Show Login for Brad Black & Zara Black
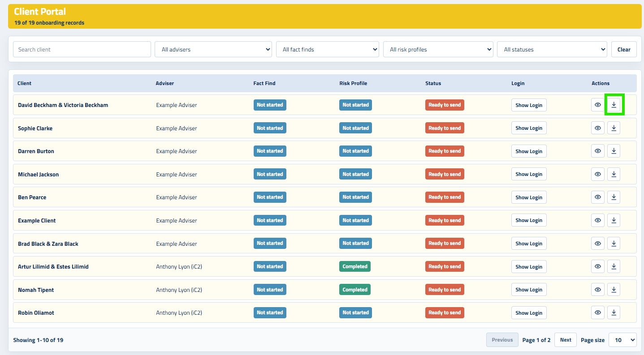Viewport: 644px width, 355px height. click(x=529, y=244)
